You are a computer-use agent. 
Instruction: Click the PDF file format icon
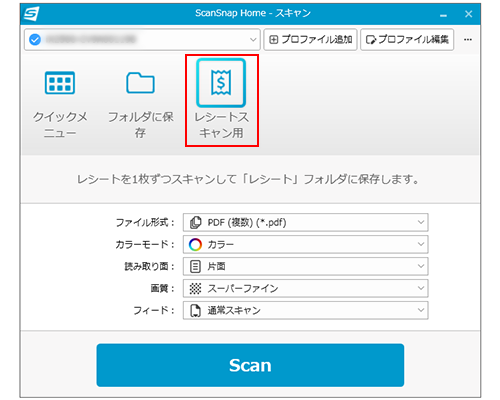pos(195,222)
